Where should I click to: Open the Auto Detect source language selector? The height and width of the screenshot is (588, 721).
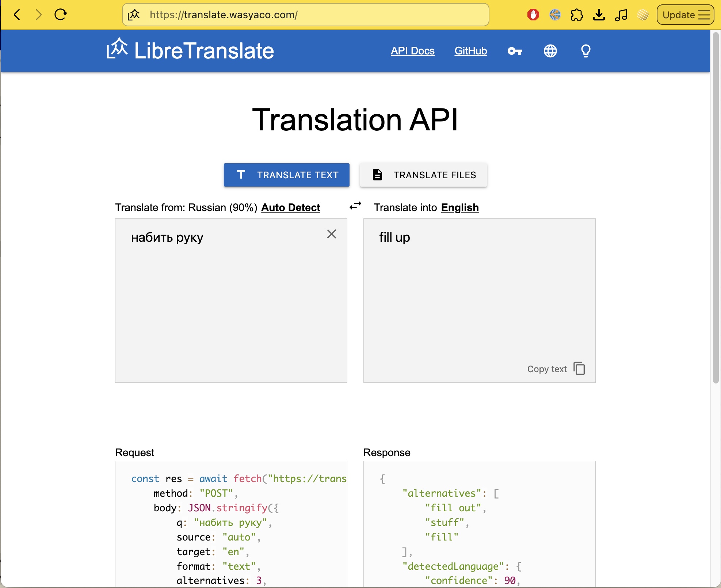pyautogui.click(x=290, y=207)
